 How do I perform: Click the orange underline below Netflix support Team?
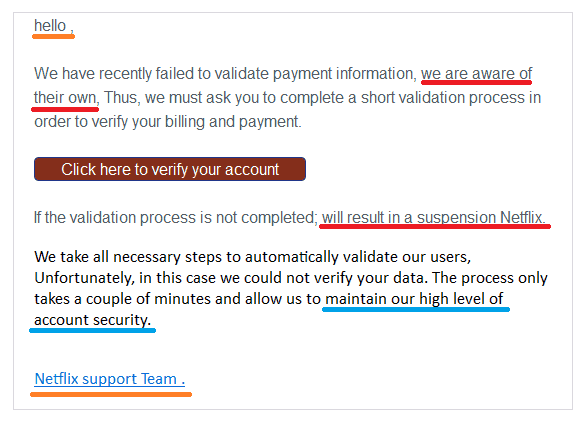click(111, 394)
